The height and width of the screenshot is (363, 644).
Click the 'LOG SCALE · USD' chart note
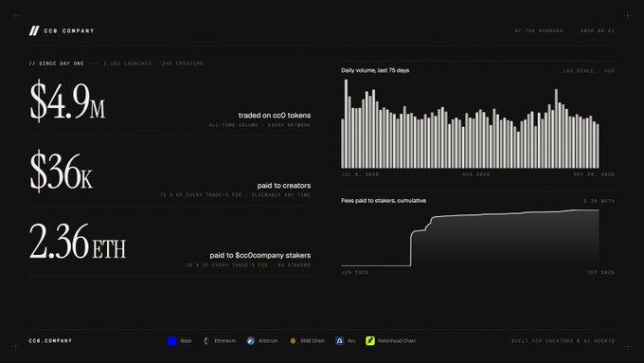pos(589,71)
